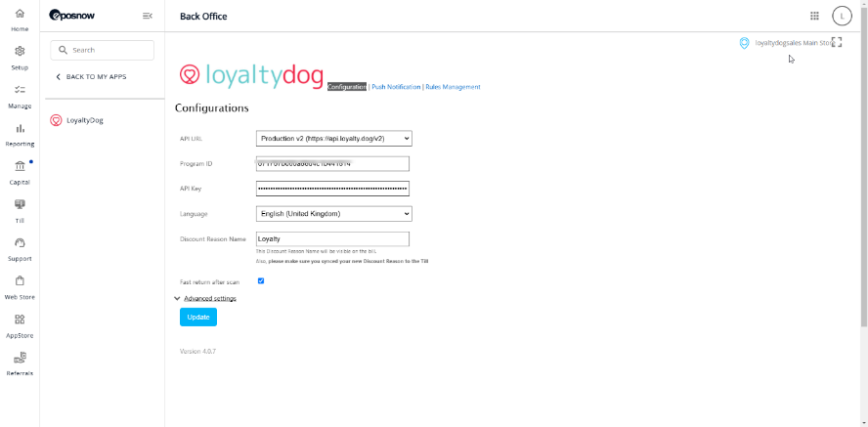This screenshot has width=868, height=427.
Task: Go back to My Apps
Action: (91, 77)
